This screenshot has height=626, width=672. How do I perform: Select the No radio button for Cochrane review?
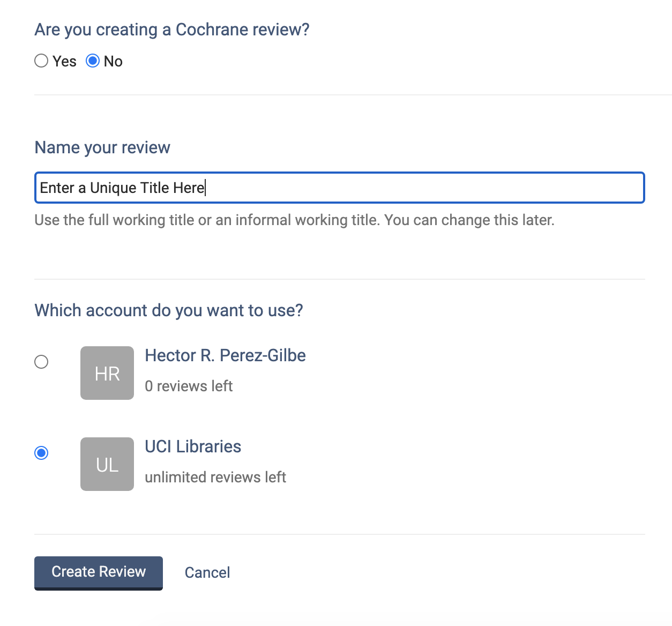[x=93, y=61]
